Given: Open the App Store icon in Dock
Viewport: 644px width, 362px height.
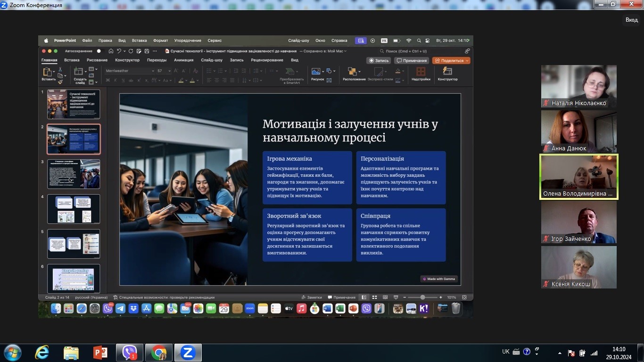Looking at the screenshot, I should click(146, 308).
